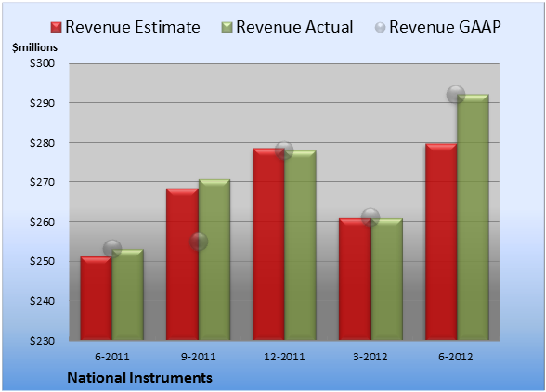Click the $270 y-axis label
546x392 pixels.
point(42,182)
